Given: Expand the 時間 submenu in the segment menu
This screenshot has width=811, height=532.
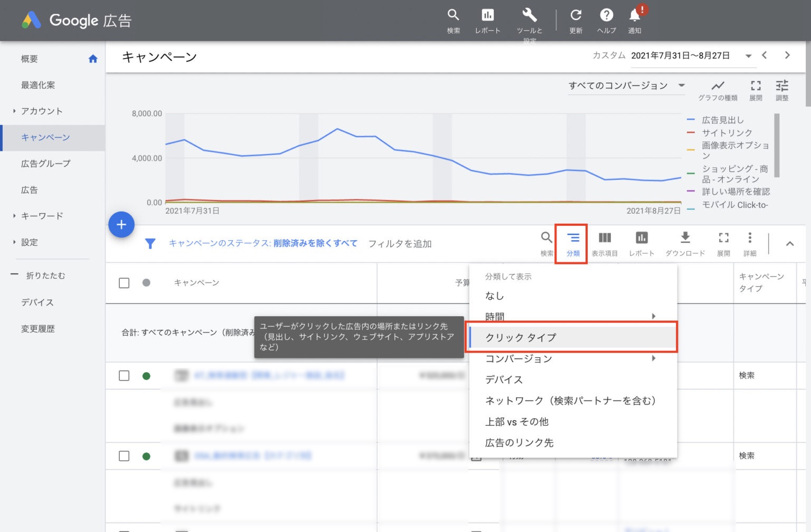Looking at the screenshot, I should tap(570, 316).
